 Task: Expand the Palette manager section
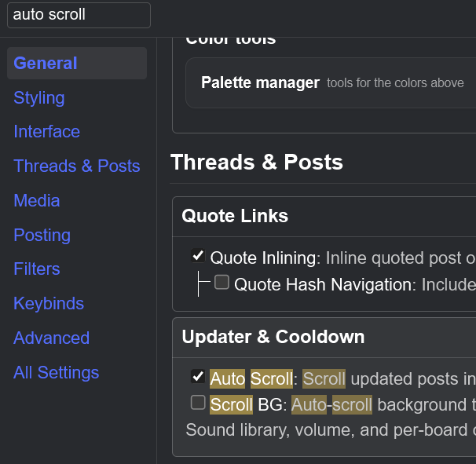[331, 83]
